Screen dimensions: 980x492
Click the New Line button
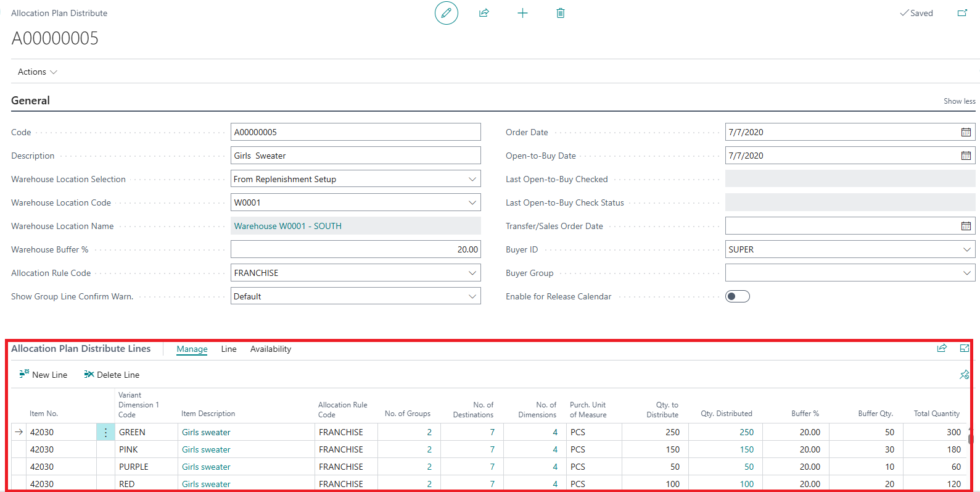(43, 375)
